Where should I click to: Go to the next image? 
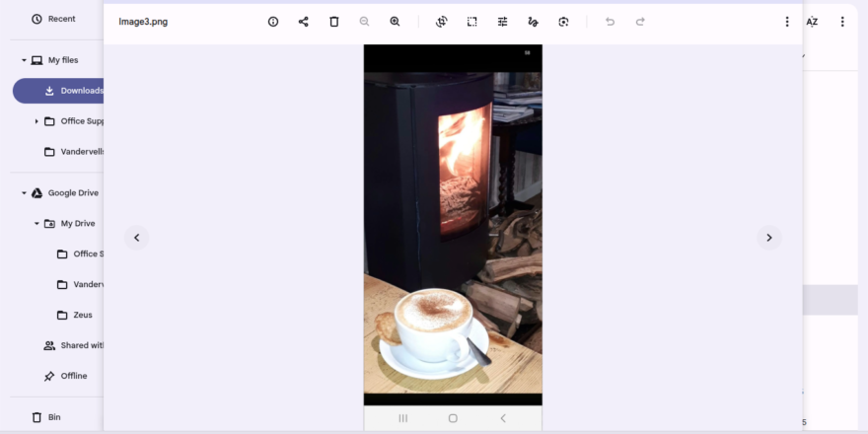pos(769,238)
